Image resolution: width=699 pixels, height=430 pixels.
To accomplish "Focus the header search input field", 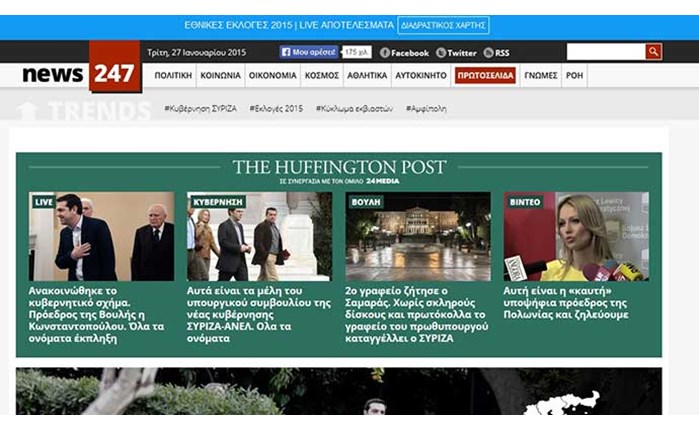I will click(x=606, y=52).
